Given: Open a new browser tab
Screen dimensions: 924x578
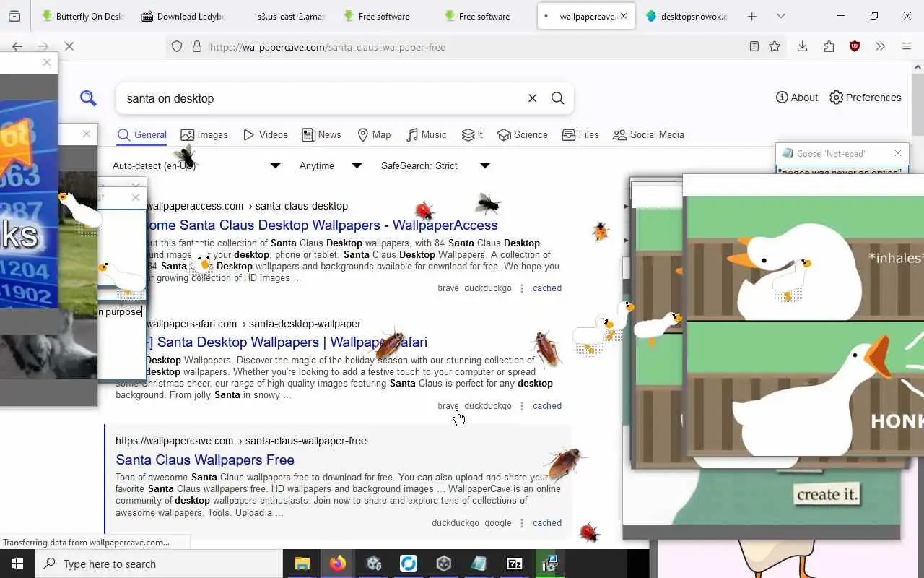Looking at the screenshot, I should pyautogui.click(x=751, y=16).
